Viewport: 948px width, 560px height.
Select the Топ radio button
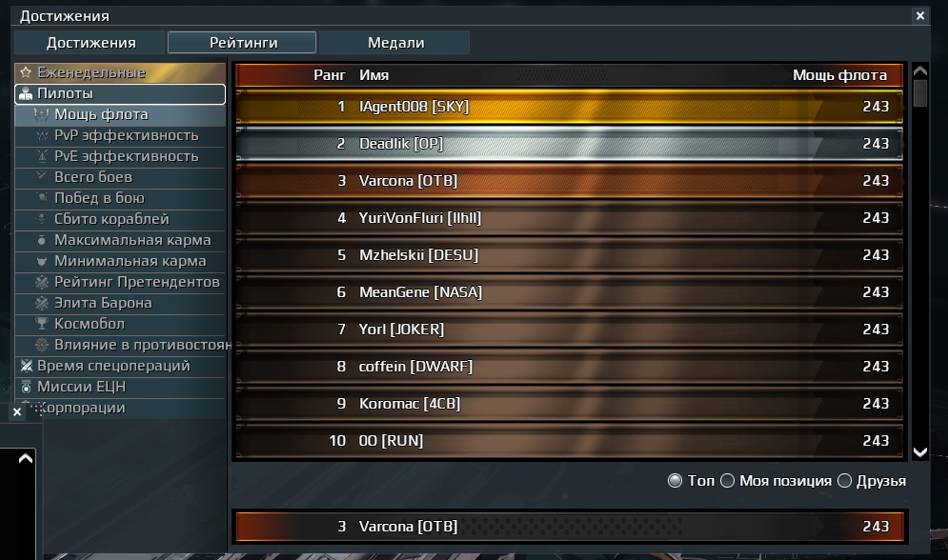pyautogui.click(x=675, y=481)
